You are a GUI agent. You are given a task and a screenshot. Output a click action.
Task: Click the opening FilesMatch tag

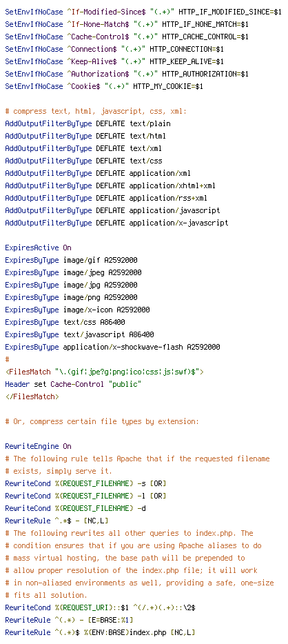(104, 372)
